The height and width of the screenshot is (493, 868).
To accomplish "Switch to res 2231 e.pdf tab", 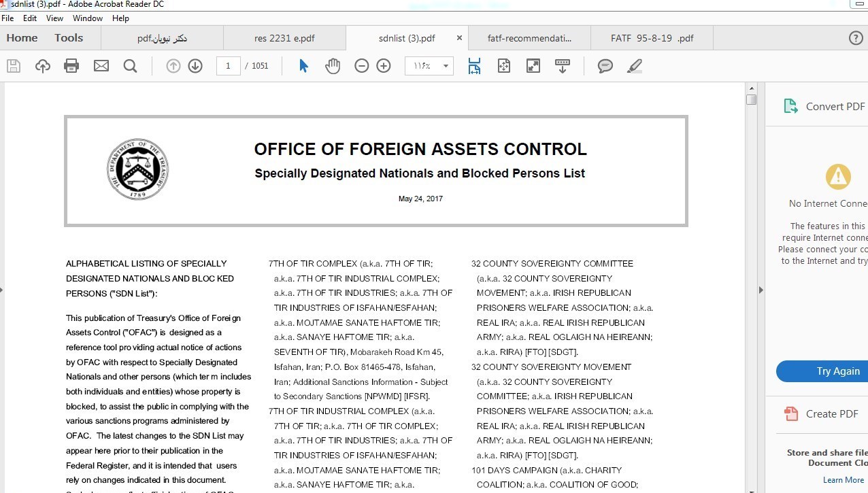I will 284,38.
